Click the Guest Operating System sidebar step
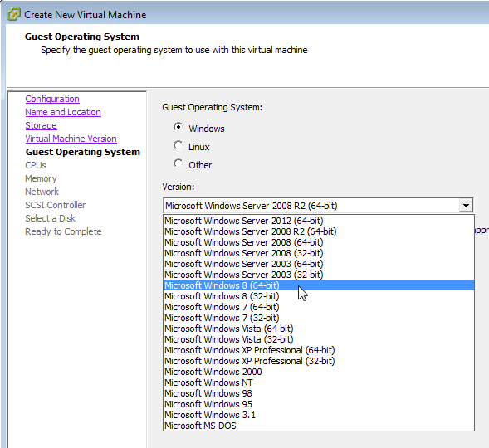 pos(83,152)
